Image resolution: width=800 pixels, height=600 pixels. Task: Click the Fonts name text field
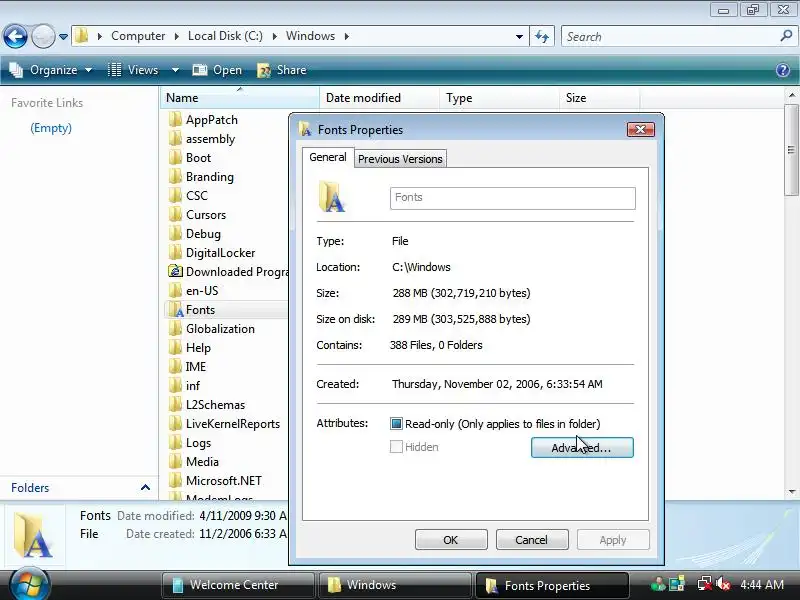tap(513, 198)
